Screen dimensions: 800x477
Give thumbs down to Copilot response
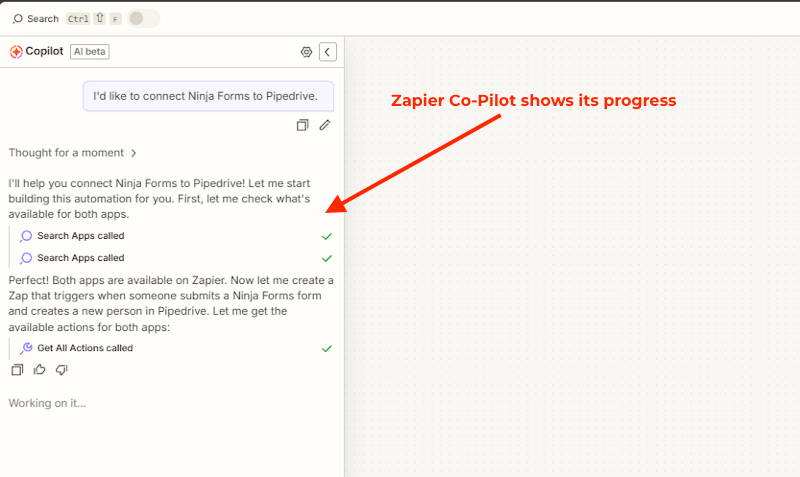click(62, 370)
